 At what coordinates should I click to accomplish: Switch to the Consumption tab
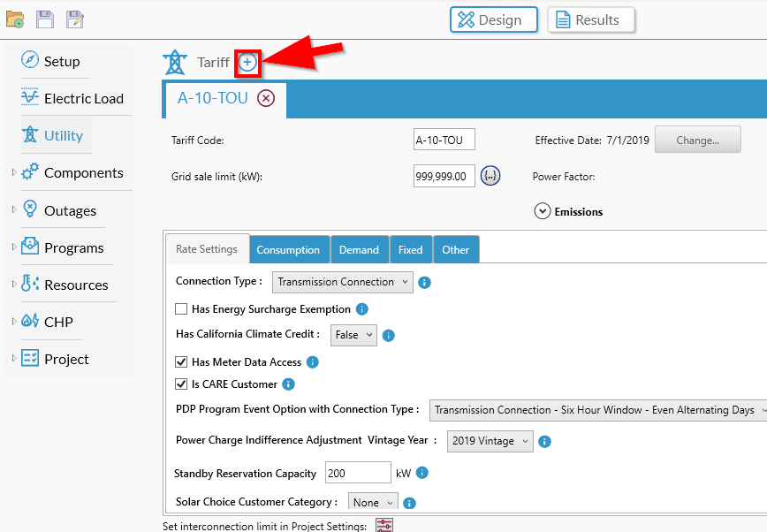[288, 250]
